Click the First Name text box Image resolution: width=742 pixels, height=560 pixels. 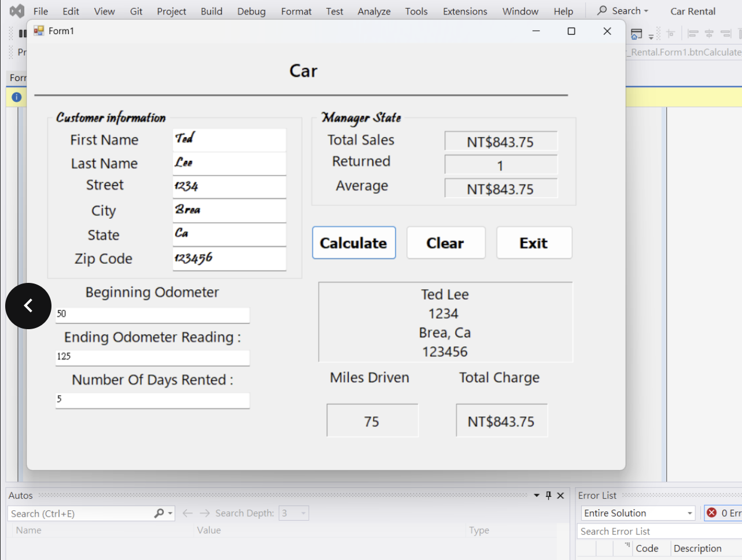(229, 140)
